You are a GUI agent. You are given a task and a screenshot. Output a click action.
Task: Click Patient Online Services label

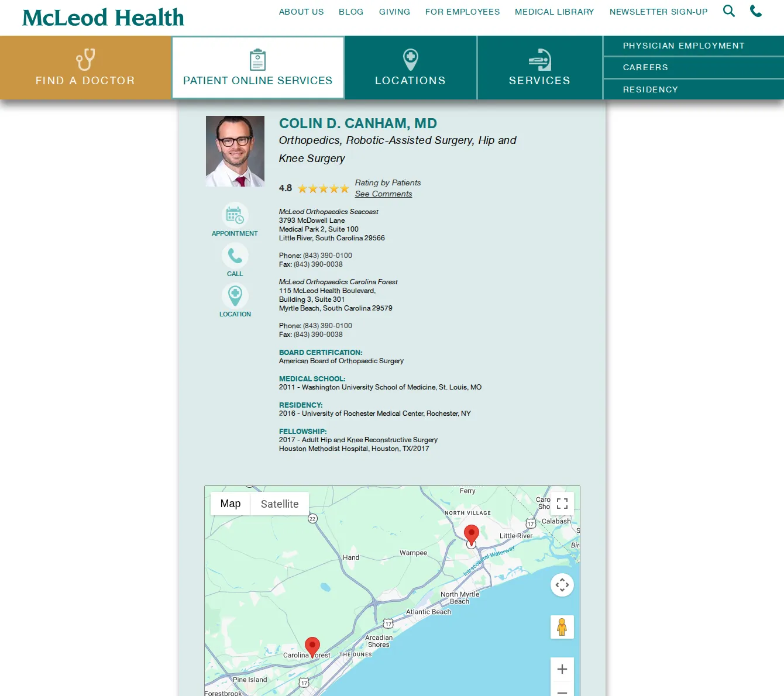257,81
